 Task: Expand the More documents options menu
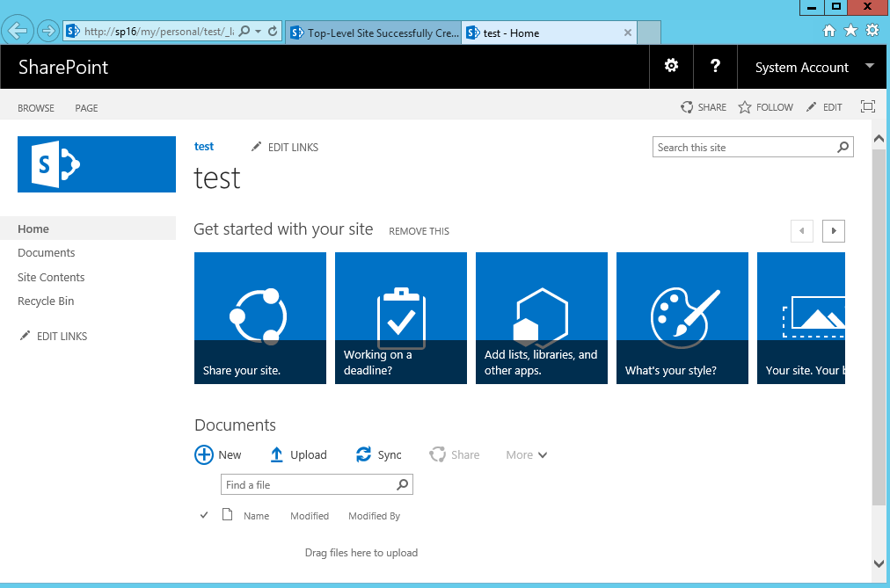coord(526,454)
